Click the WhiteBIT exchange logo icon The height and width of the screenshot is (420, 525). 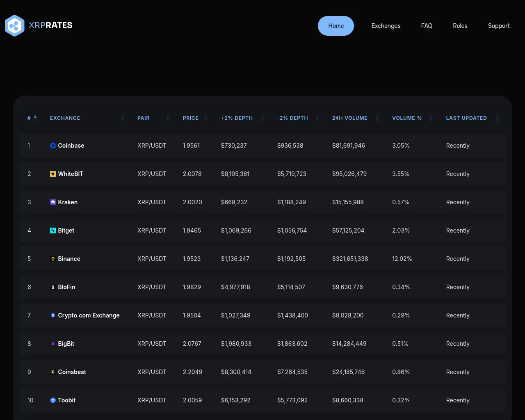[x=53, y=174]
